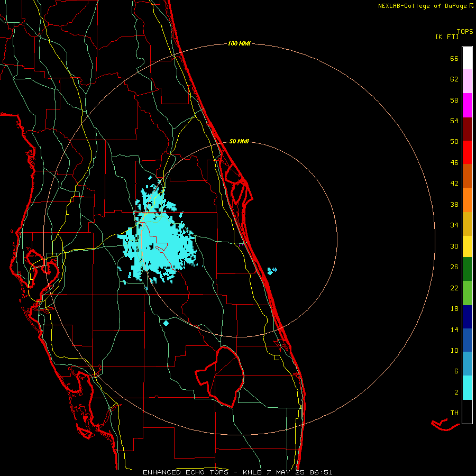
Task: Click the legend value 54
Action: pyautogui.click(x=454, y=121)
